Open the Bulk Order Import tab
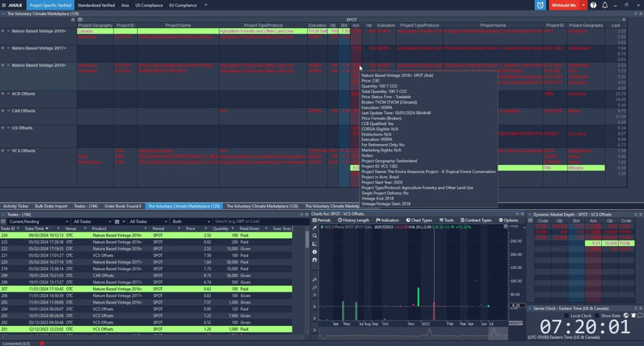The width and height of the screenshot is (644, 346). click(x=51, y=206)
